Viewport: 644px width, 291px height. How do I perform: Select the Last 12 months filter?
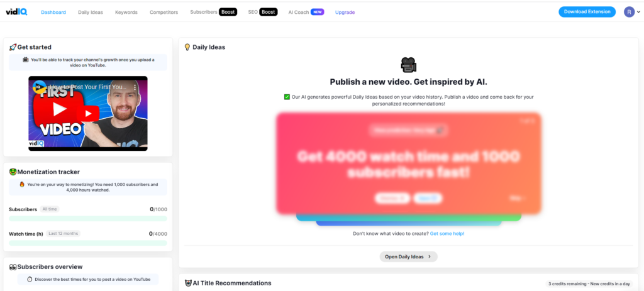pyautogui.click(x=64, y=234)
